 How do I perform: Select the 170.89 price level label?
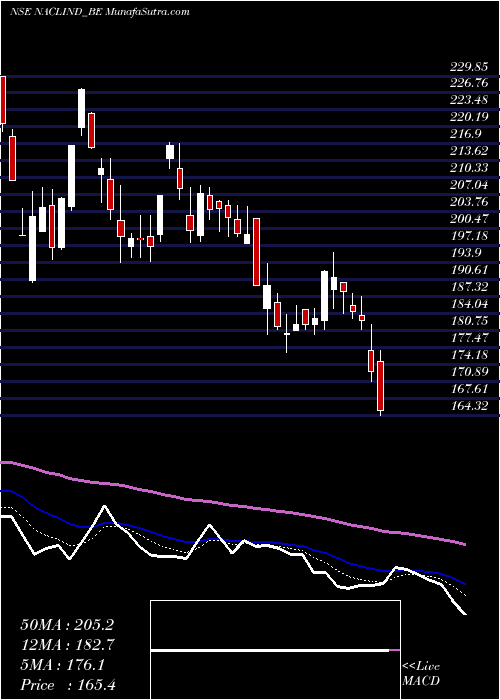469,371
